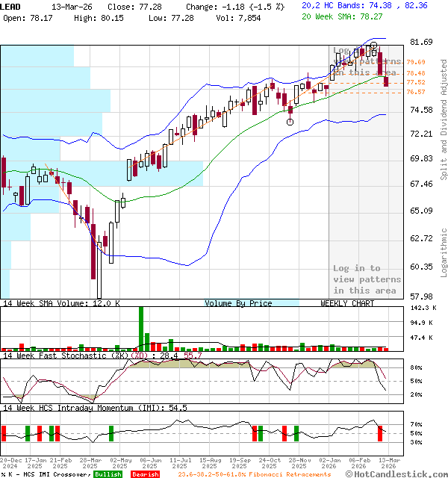The image size is (448, 478).
Task: Click the 81.69 price axis label
Action: [x=423, y=42]
